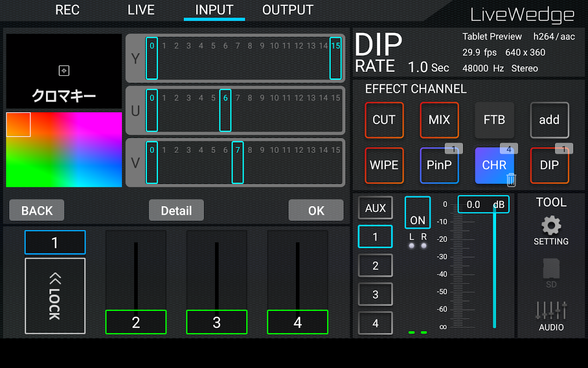Select the CHR chroma key effect
The width and height of the screenshot is (588, 368).
[x=494, y=166]
